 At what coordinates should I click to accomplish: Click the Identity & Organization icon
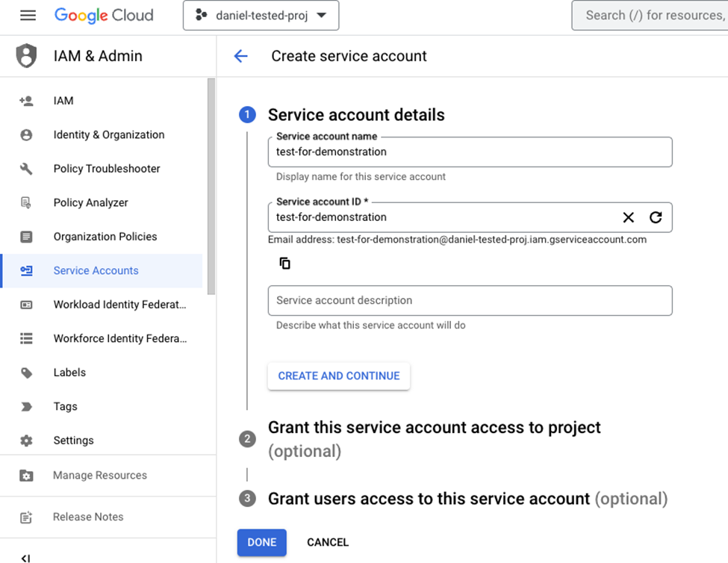(x=26, y=134)
